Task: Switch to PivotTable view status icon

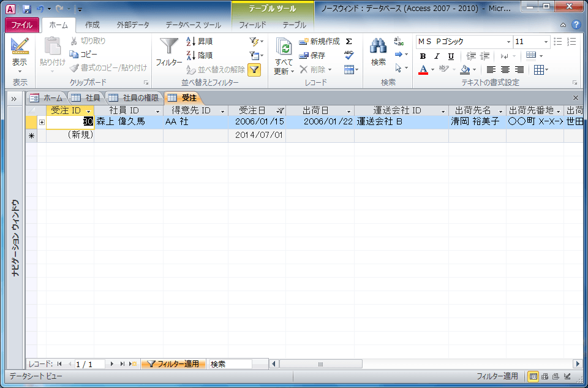Action: point(545,376)
